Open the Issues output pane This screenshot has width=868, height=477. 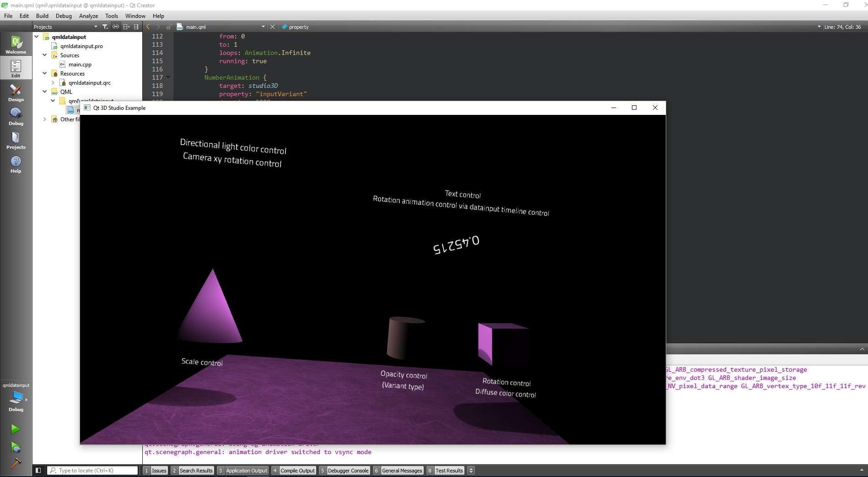point(159,471)
